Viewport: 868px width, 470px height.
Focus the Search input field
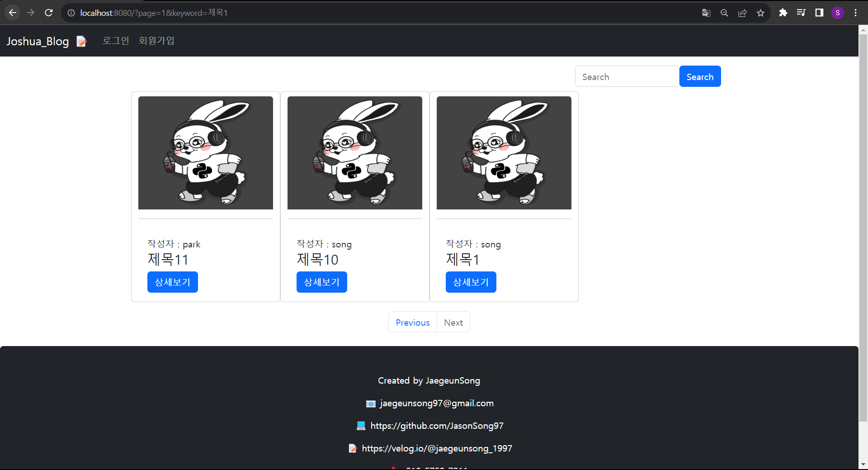[x=627, y=76]
